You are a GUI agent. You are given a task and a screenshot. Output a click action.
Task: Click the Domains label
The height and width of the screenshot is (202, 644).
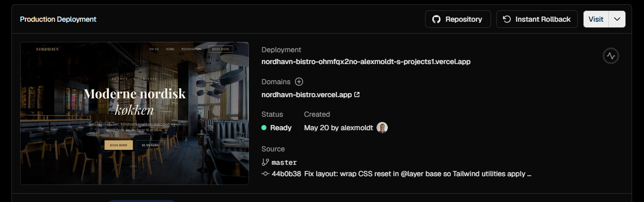click(x=276, y=82)
